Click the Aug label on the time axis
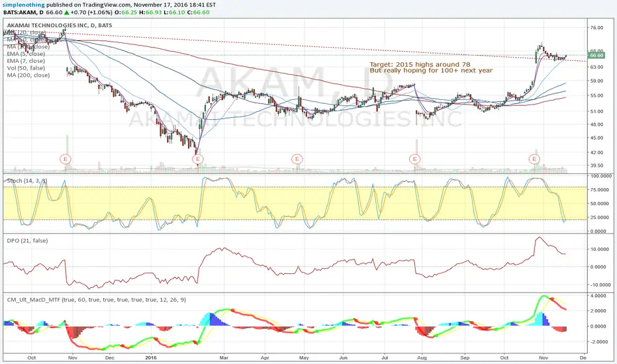The width and height of the screenshot is (617, 364). click(x=422, y=357)
